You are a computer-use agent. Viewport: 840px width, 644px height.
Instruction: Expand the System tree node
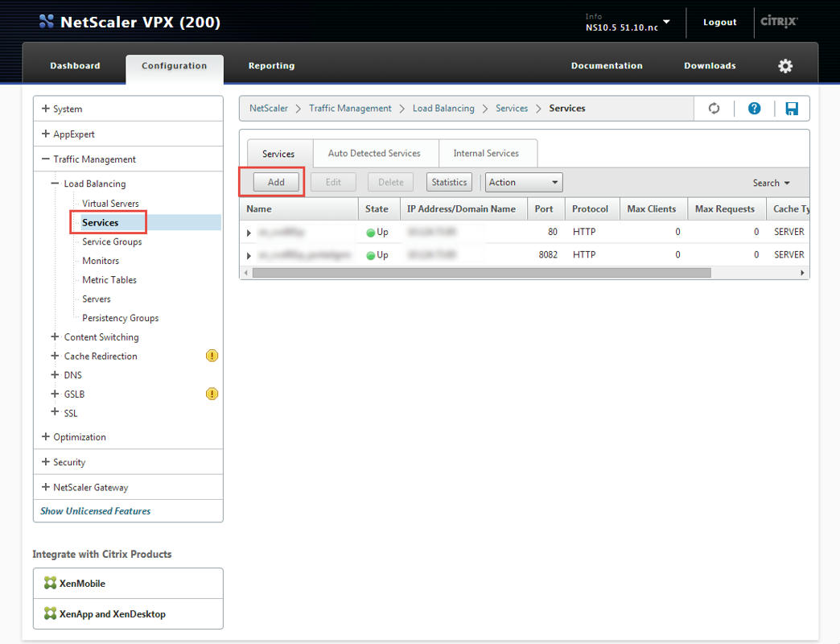tap(46, 109)
